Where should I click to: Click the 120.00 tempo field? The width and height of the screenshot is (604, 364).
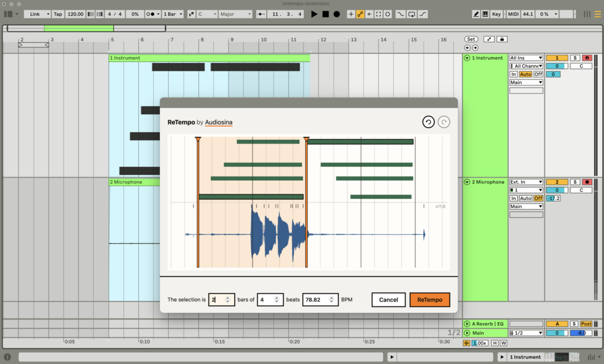point(75,14)
